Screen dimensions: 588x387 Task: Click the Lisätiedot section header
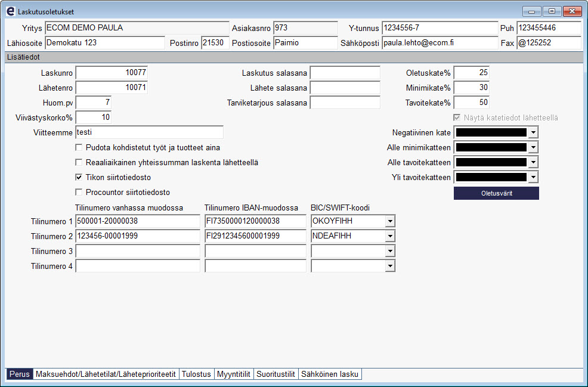[294, 57]
